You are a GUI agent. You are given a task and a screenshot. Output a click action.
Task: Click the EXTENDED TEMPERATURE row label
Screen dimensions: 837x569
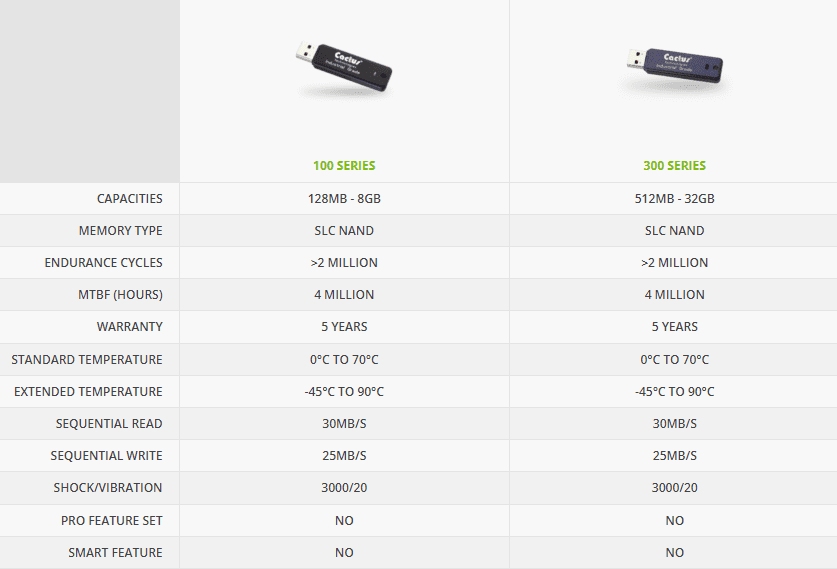[x=88, y=392]
